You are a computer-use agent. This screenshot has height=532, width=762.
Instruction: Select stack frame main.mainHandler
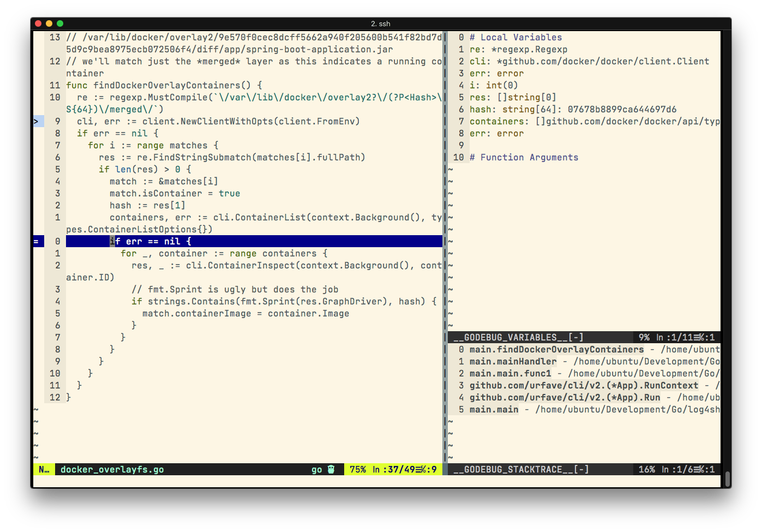click(x=513, y=361)
